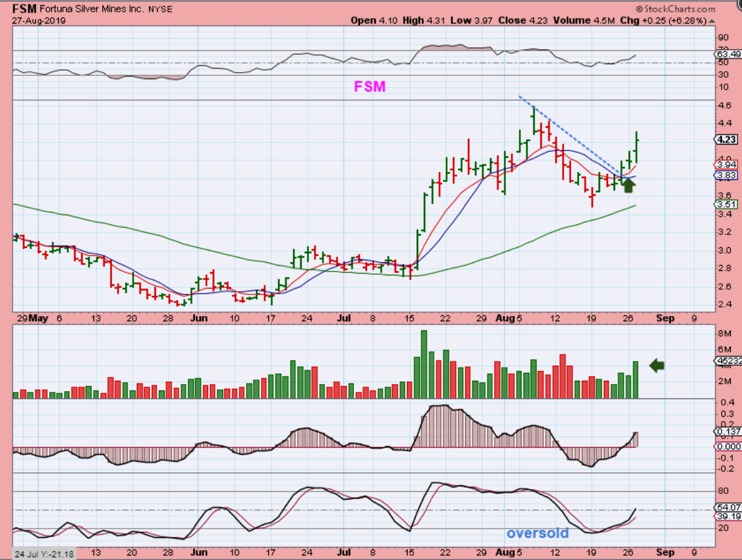The height and width of the screenshot is (560, 742).
Task: Click the 6M volume axis label
Action: click(724, 349)
